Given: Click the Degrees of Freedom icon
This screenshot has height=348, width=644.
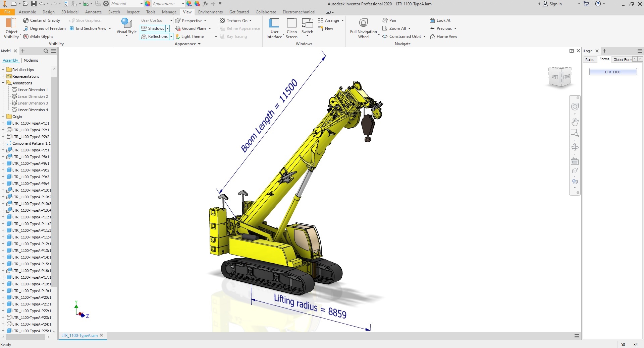Looking at the screenshot, I should click(x=26, y=28).
